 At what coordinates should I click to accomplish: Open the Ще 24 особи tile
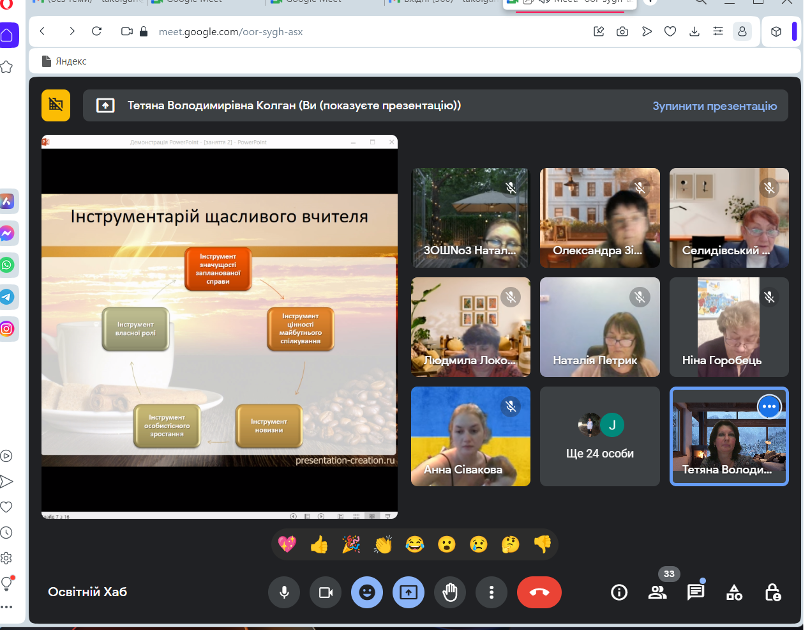tap(600, 436)
